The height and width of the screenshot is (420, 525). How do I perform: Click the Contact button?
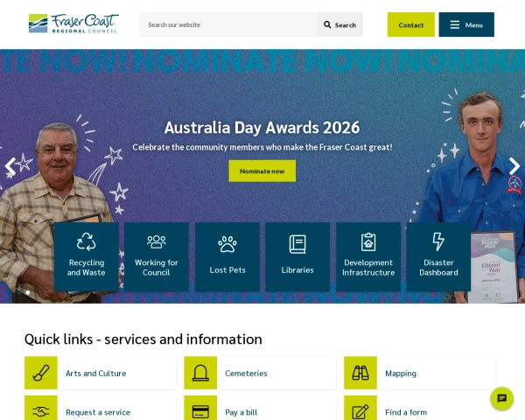(411, 24)
